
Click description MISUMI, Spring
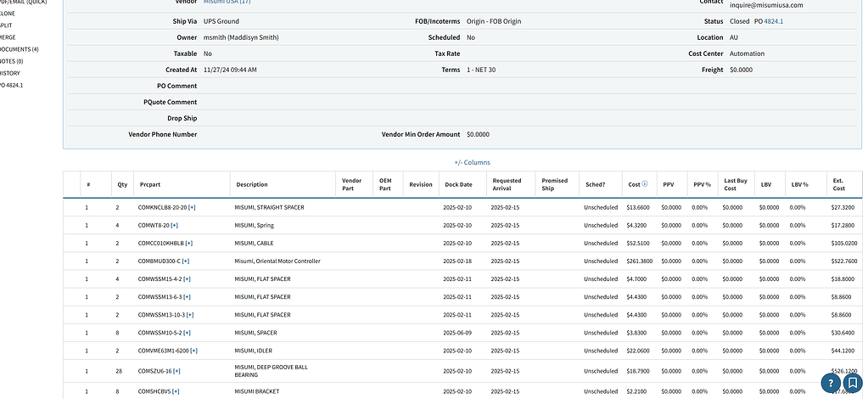(x=254, y=226)
